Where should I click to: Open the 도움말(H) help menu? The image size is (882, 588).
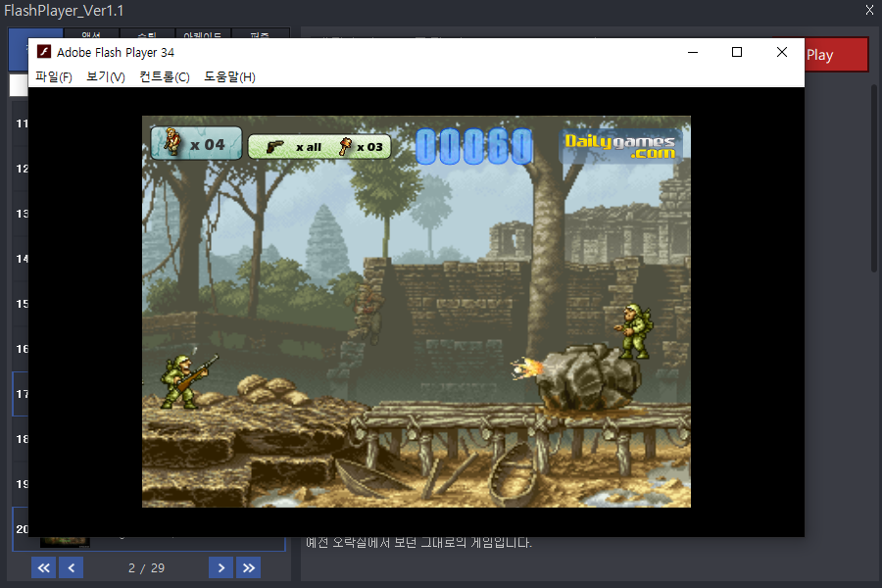229,76
